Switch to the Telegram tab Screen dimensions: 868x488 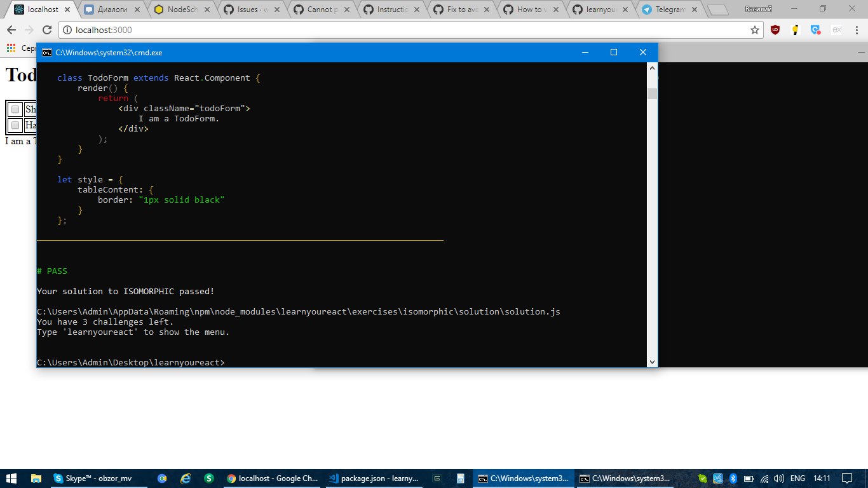click(x=668, y=10)
